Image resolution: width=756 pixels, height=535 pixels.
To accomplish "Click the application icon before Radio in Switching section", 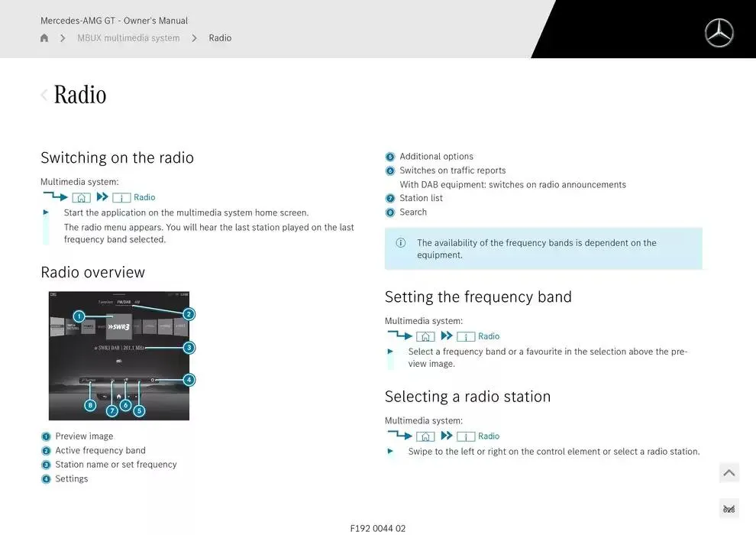I will pyautogui.click(x=121, y=198).
